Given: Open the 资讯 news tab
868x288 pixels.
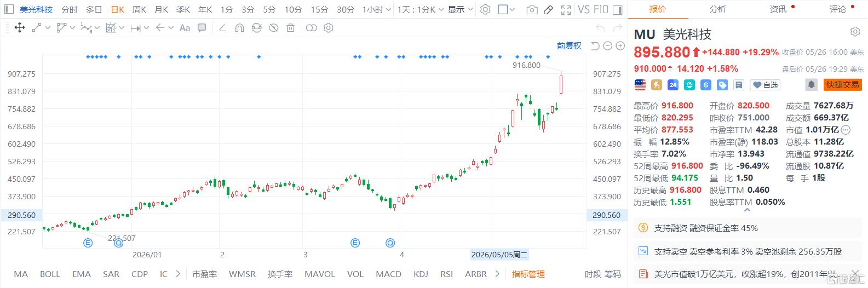Looking at the screenshot, I should point(778,9).
